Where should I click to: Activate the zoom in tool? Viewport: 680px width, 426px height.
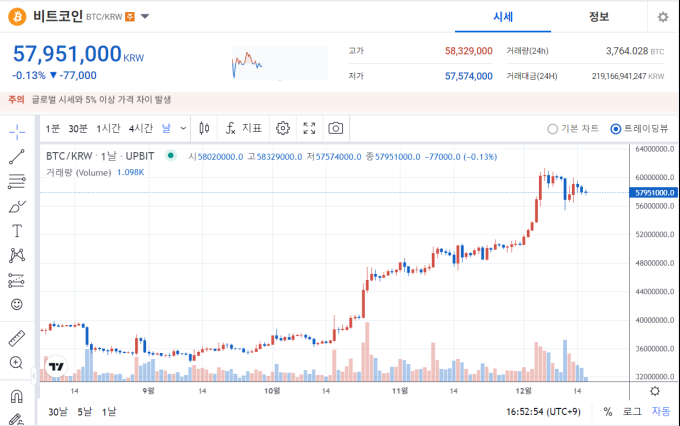pyautogui.click(x=16, y=362)
